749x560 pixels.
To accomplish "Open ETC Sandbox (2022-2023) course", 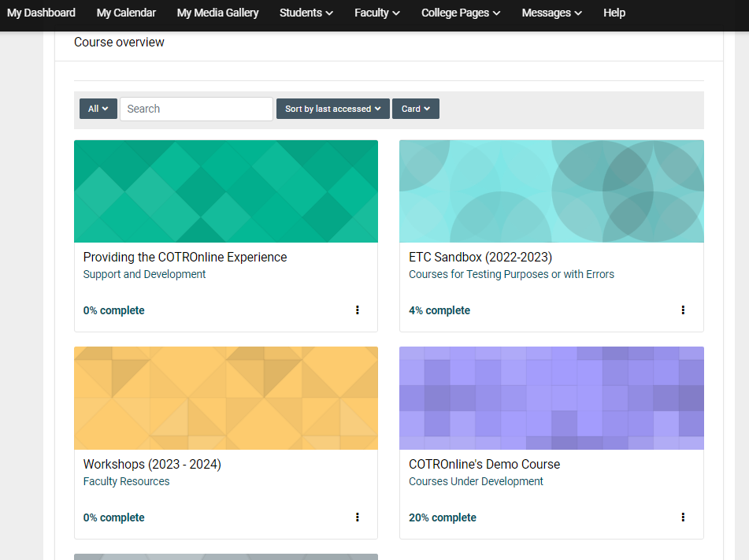I will 480,257.
